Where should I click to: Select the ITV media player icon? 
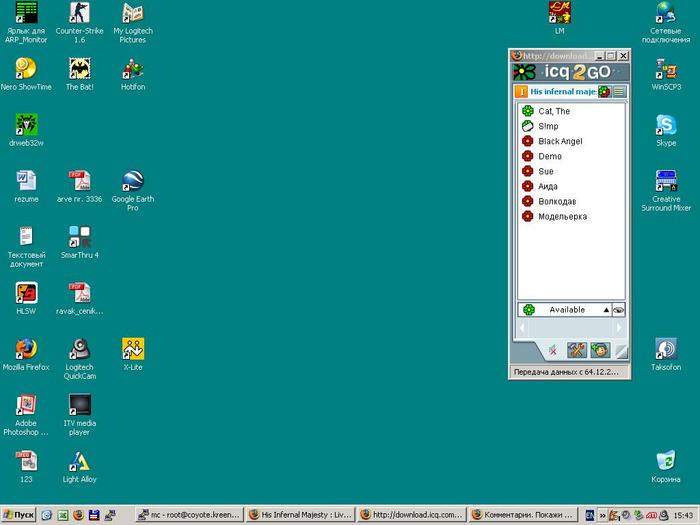79,405
